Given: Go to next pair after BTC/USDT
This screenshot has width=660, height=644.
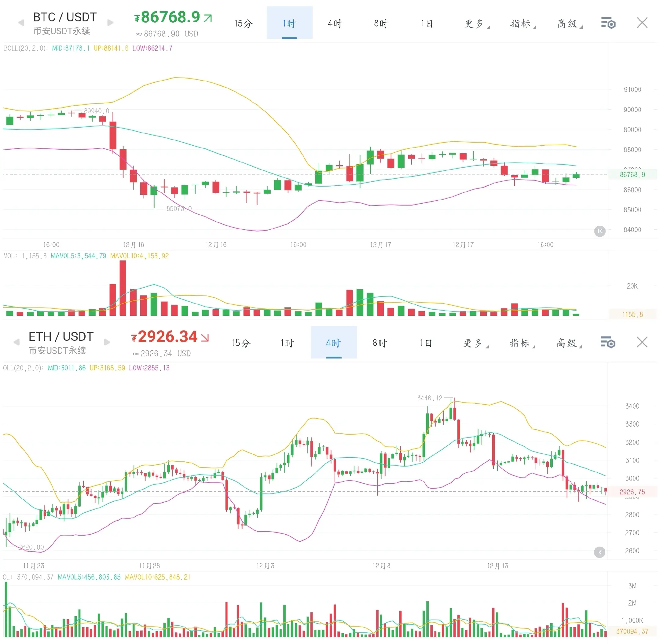Looking at the screenshot, I should (x=110, y=23).
